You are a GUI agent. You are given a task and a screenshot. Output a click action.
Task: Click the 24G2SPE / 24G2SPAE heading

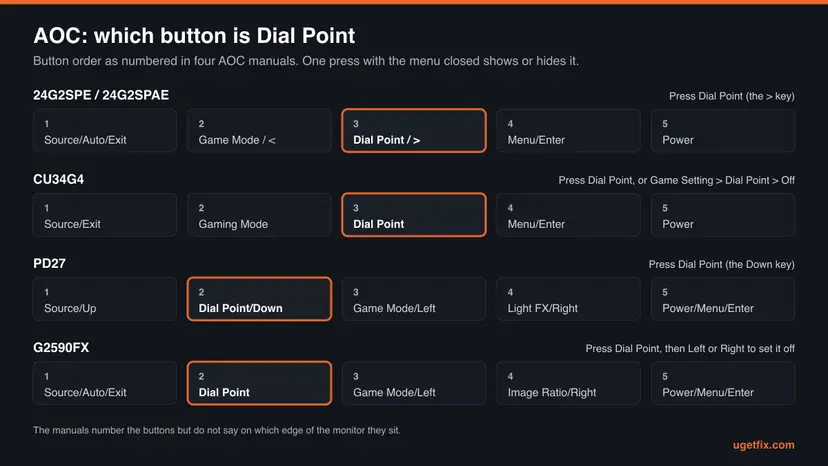coord(101,95)
